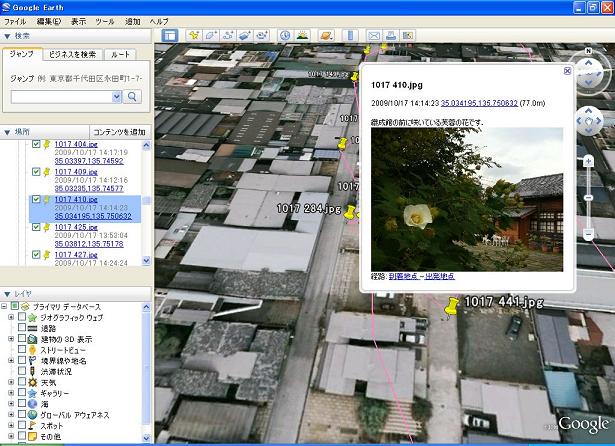Image resolution: width=615 pixels, height=446 pixels.
Task: Click the Ocean layer globe icon
Action: tap(33, 404)
